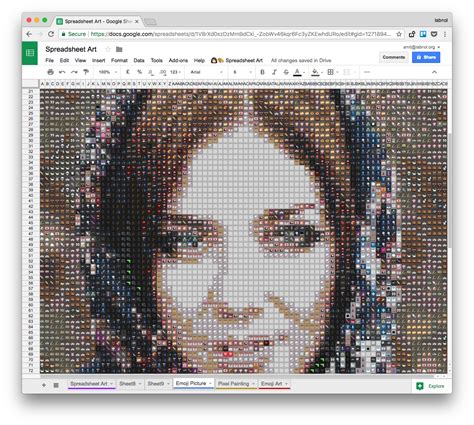This screenshot has width=474, height=425.
Task: Open the Chrome three-dot menu
Action: [x=445, y=34]
